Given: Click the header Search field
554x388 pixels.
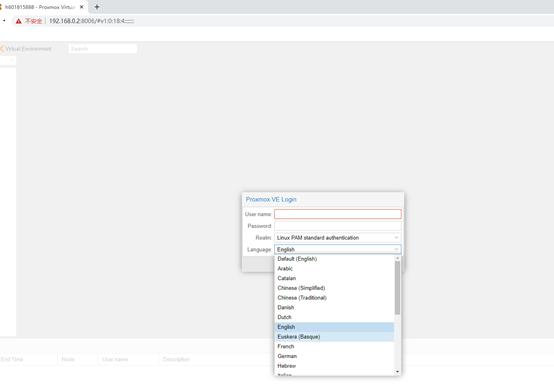Looking at the screenshot, I should pyautogui.click(x=103, y=49).
